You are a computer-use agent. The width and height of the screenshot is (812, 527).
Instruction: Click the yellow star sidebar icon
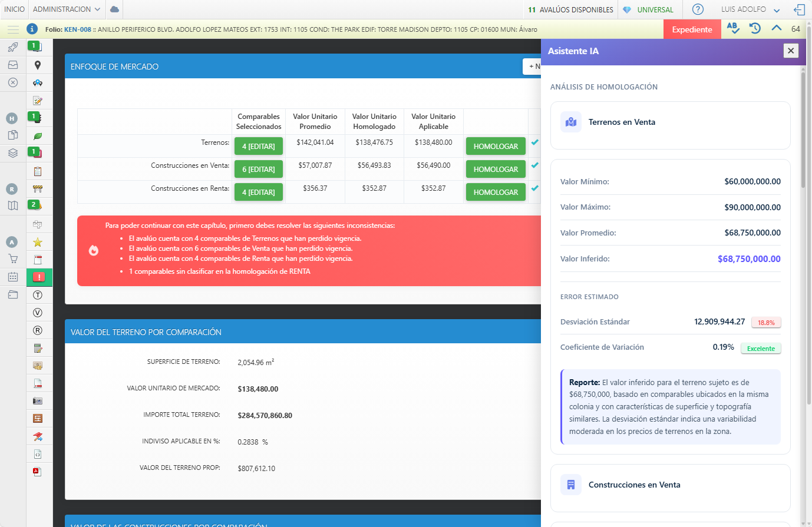pos(38,242)
